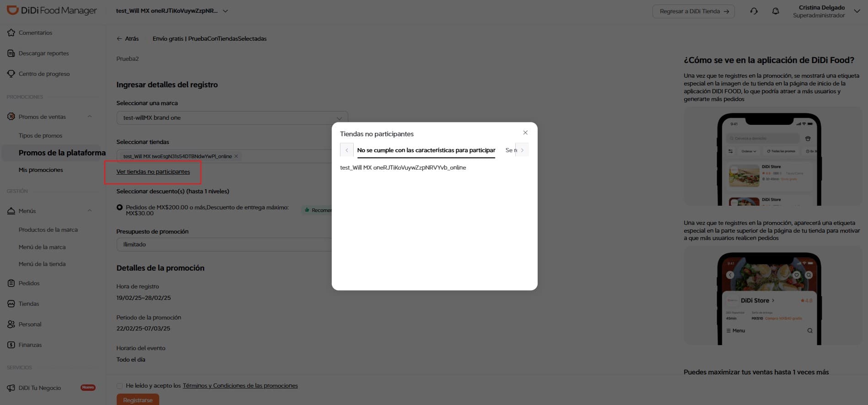Click the 'Todo el día' schedule value
The height and width of the screenshot is (405, 868).
click(x=131, y=360)
